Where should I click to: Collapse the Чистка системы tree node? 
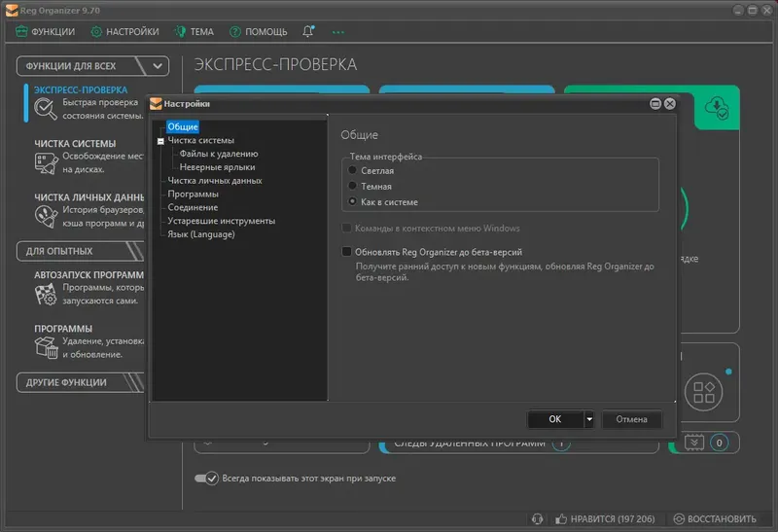(x=160, y=141)
